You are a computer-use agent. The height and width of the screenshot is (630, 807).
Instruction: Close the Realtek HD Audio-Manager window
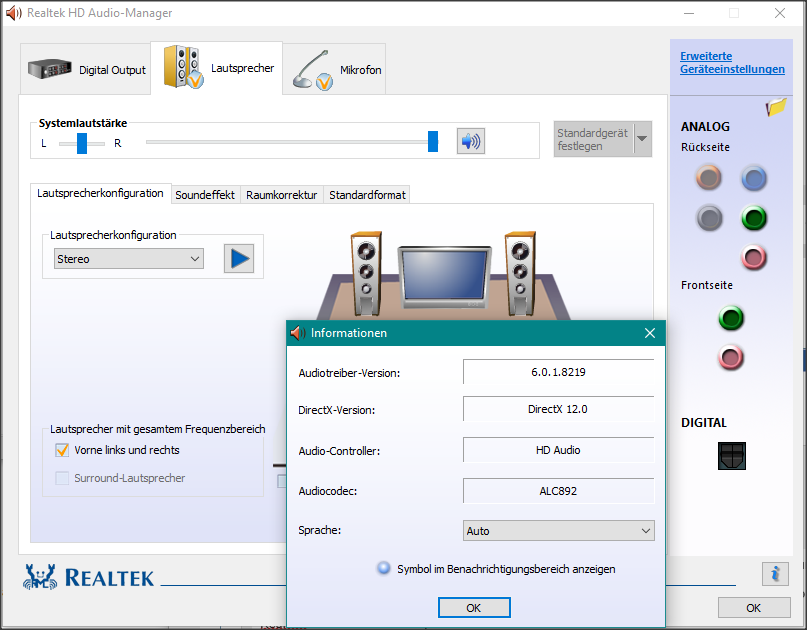(780, 13)
